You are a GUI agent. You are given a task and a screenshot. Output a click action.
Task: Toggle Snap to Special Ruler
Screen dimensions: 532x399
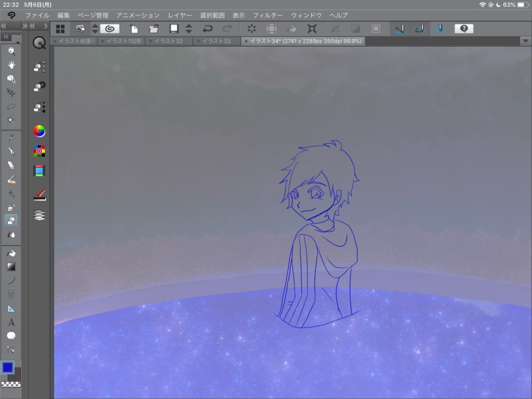click(x=420, y=29)
